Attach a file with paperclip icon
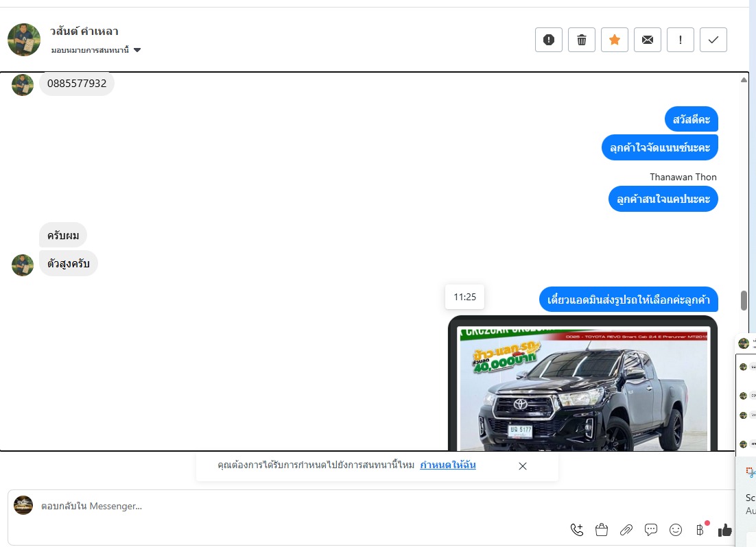The width and height of the screenshot is (756, 547). pos(626,530)
